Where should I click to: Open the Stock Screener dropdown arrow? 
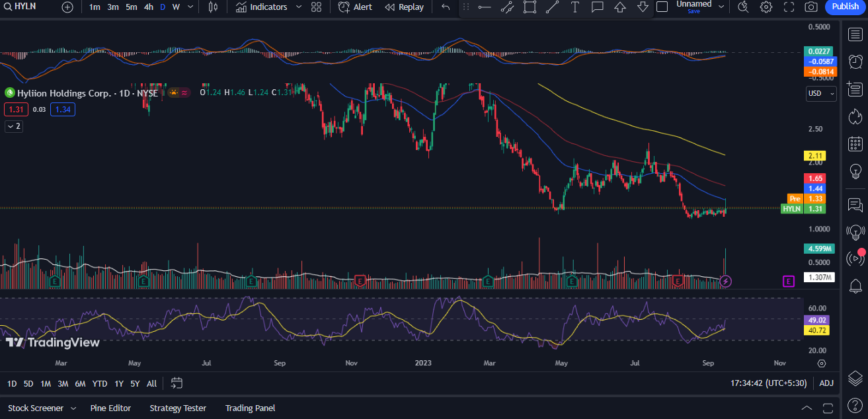coord(73,408)
